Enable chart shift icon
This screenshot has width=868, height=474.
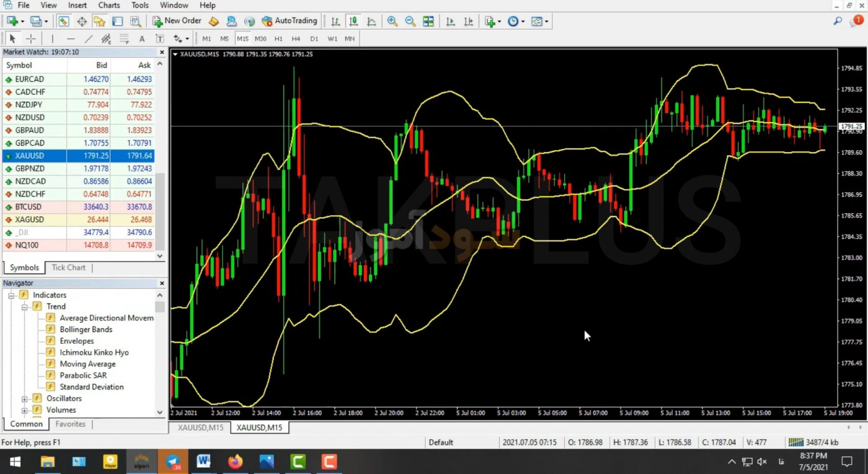point(468,21)
